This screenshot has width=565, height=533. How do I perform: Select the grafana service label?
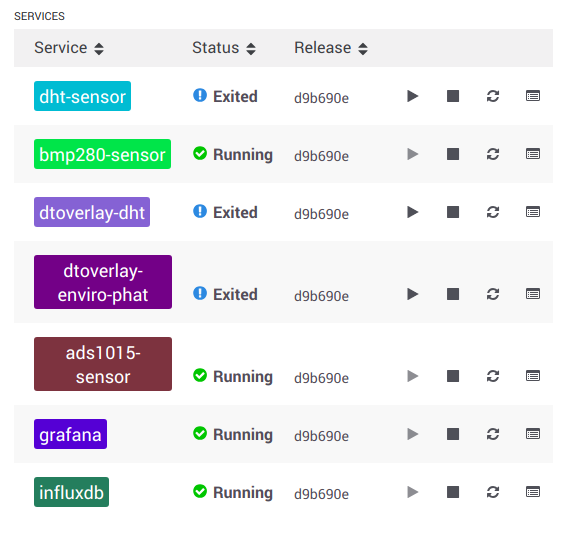(71, 434)
